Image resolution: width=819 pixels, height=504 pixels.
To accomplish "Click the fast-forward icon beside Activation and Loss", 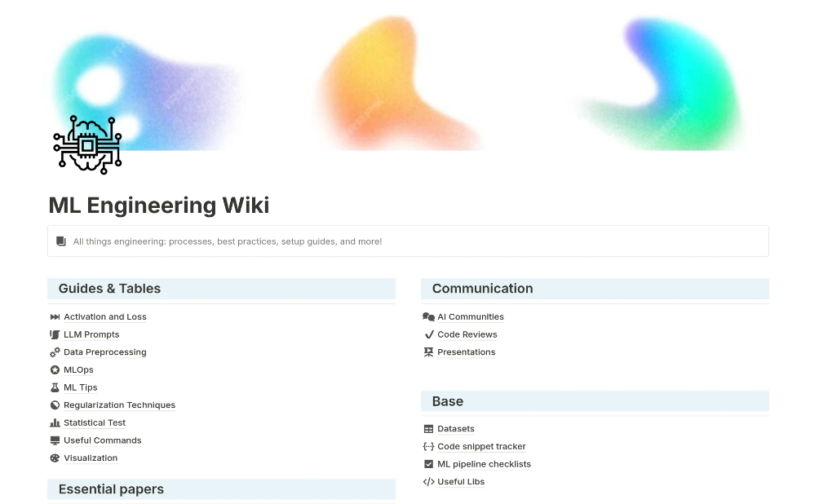I will 55,317.
